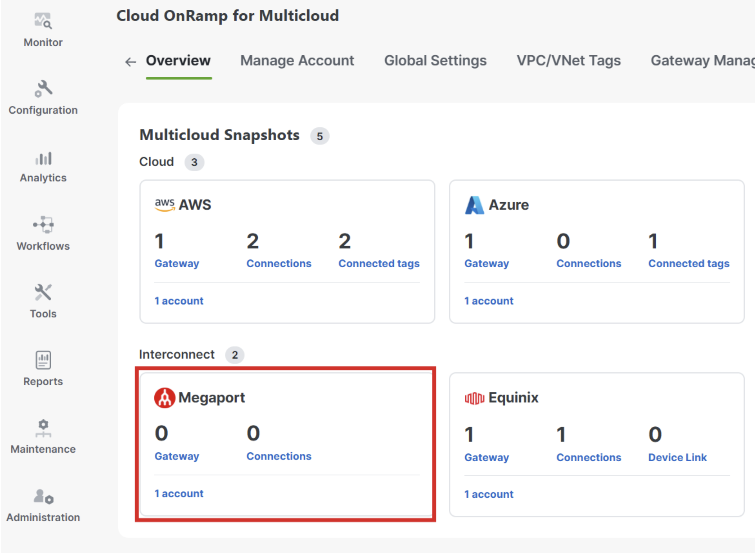Screen dimensions: 756x554
Task: Click the Equinix logo icon
Action: (x=474, y=398)
